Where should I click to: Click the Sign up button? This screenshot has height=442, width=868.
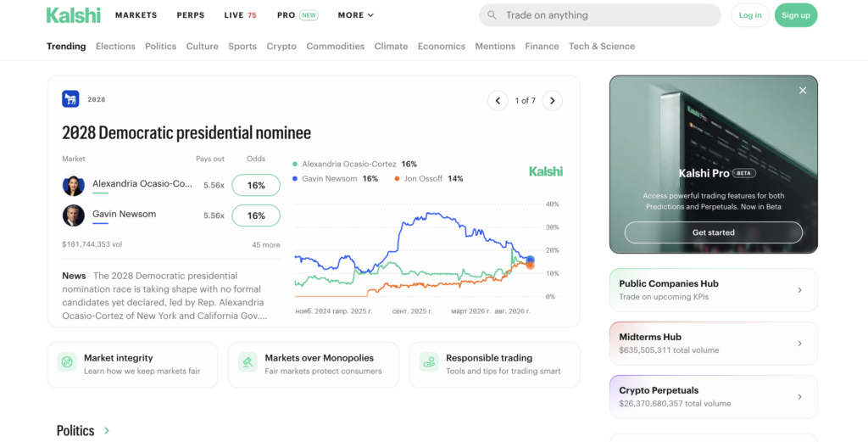[796, 15]
